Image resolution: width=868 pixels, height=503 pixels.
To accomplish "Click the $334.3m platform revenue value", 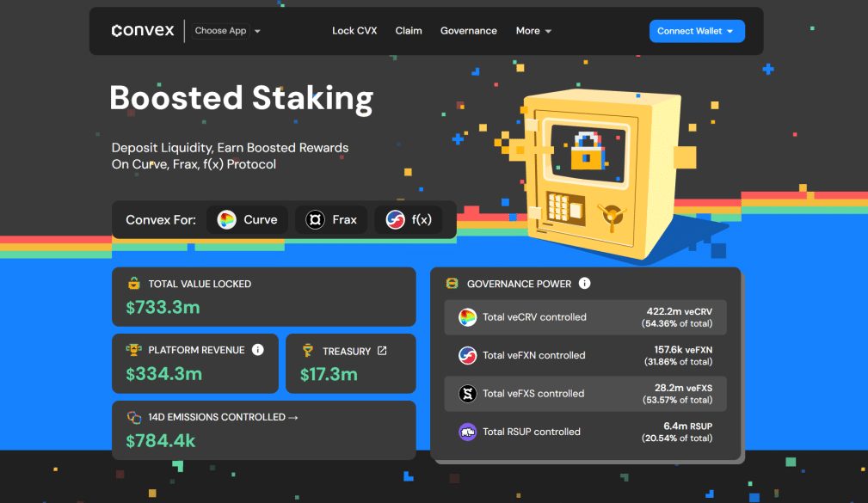I will coord(163,374).
